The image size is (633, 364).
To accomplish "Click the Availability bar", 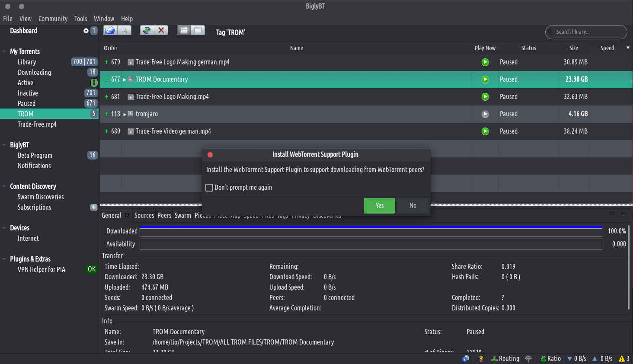I will tap(371, 244).
